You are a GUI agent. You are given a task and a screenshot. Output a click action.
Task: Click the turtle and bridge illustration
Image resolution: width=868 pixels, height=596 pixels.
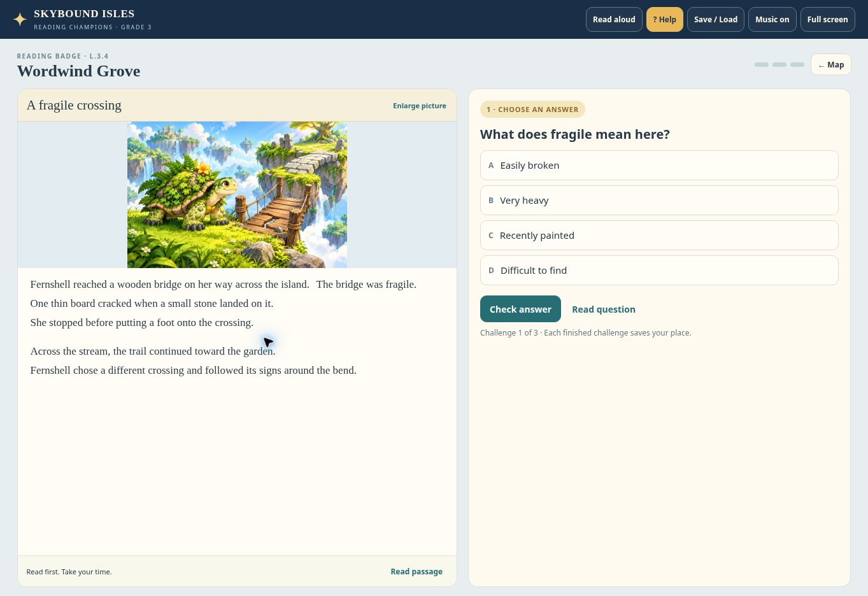tap(237, 195)
